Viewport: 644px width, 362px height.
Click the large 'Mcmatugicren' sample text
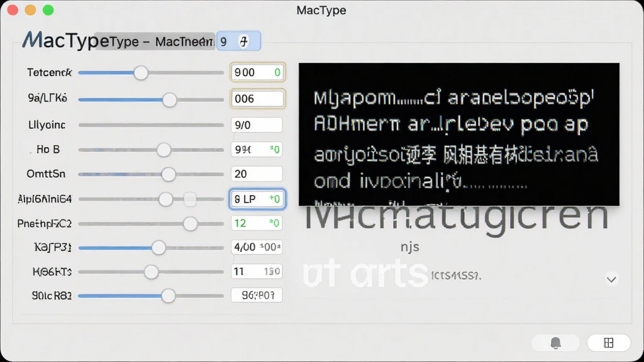[x=456, y=220]
